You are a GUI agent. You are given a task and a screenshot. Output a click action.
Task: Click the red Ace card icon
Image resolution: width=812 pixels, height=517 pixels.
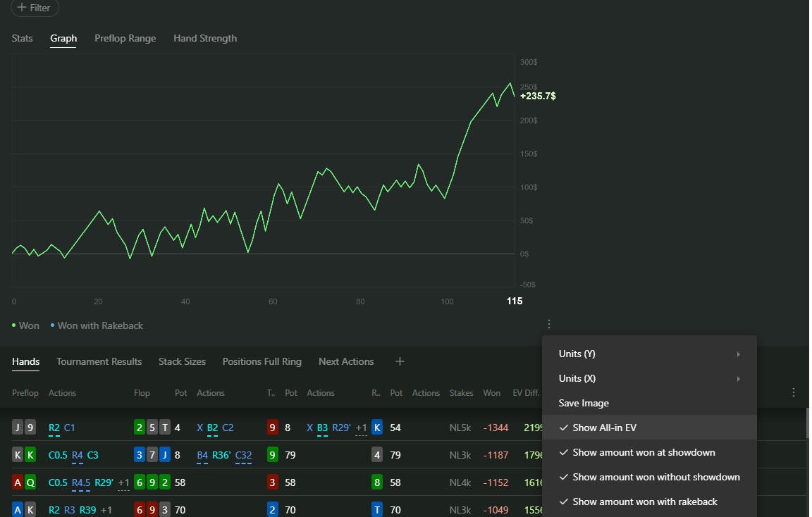tap(18, 482)
